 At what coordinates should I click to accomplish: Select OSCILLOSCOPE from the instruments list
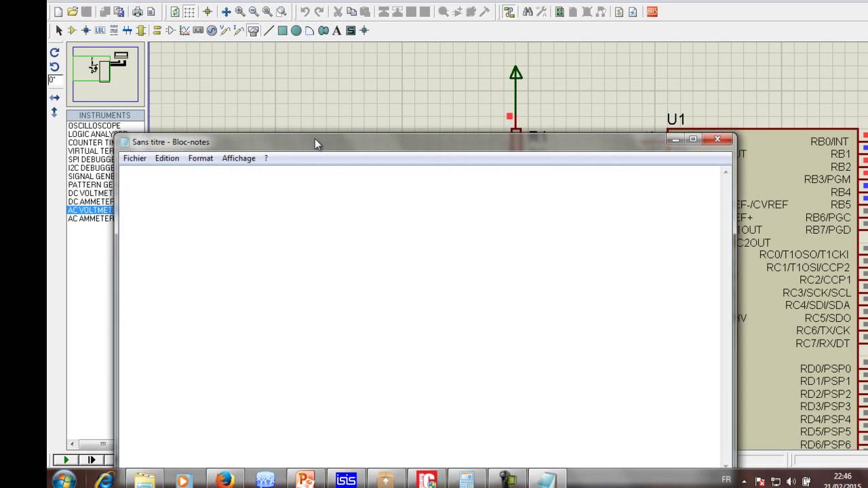[94, 125]
